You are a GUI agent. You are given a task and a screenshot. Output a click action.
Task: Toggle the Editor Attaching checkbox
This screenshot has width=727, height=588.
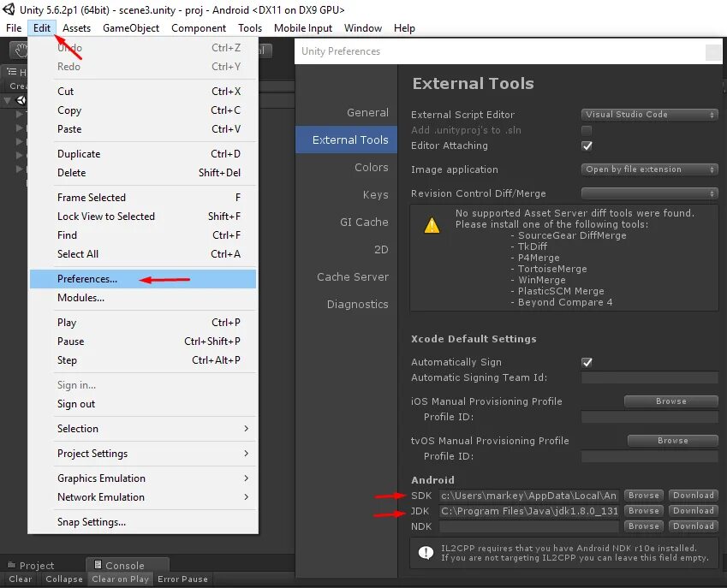587,146
